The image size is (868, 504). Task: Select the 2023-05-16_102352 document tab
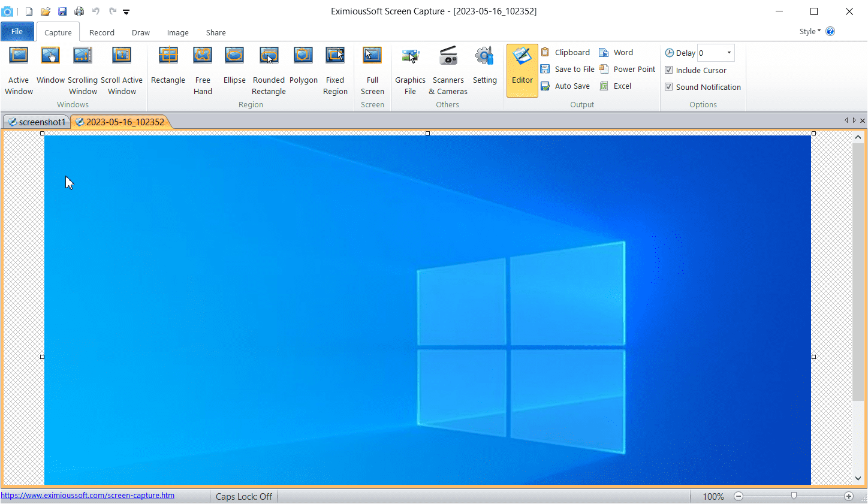(x=121, y=122)
